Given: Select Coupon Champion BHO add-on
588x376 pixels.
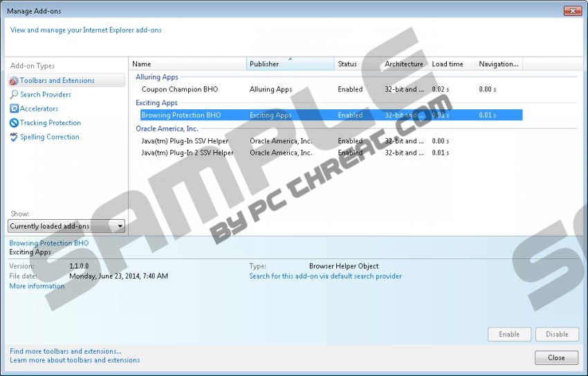Looking at the screenshot, I should click(x=179, y=89).
